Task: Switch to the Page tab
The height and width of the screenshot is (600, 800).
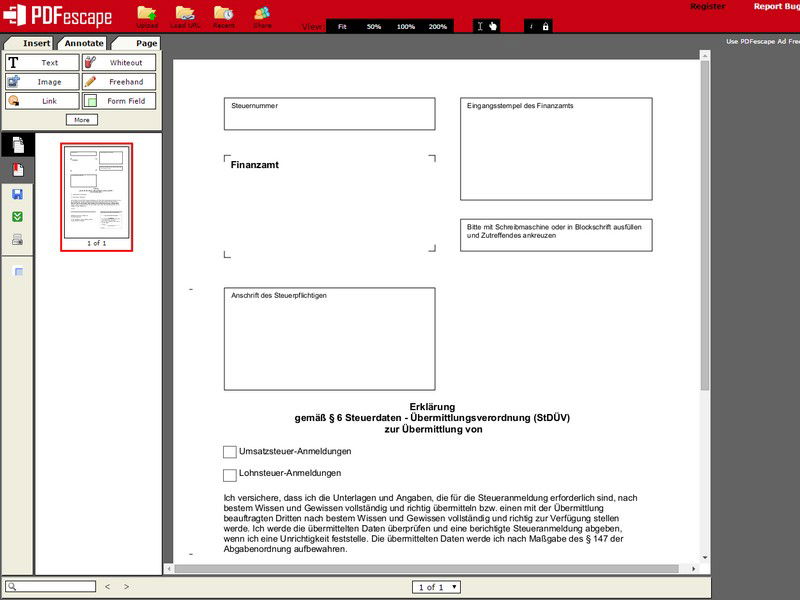Action: (x=136, y=43)
